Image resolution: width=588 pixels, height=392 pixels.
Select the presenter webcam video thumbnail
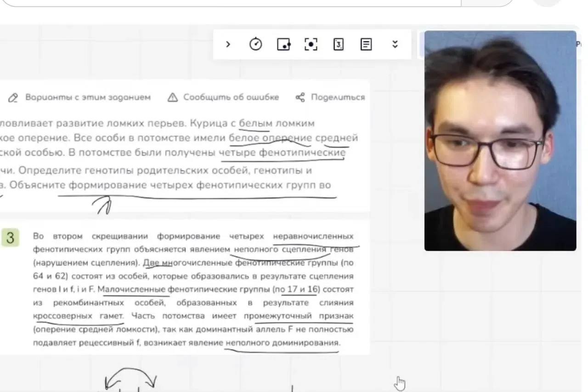pyautogui.click(x=500, y=141)
